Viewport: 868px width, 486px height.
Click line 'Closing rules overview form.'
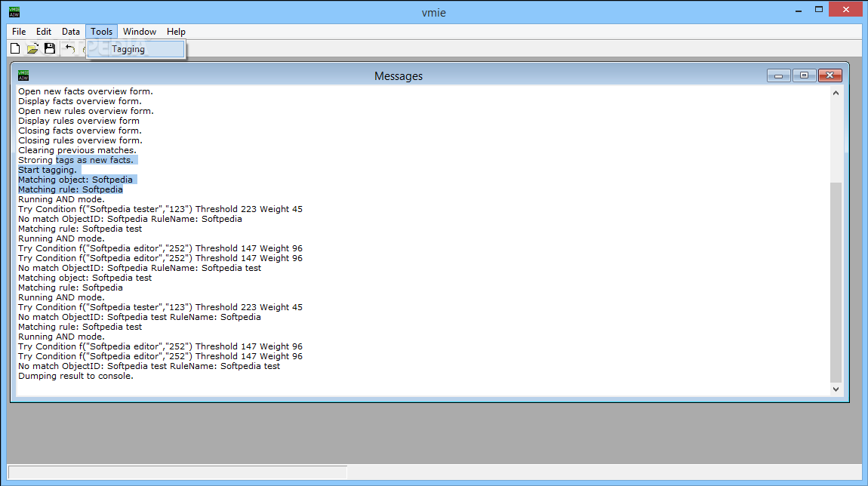coord(80,140)
